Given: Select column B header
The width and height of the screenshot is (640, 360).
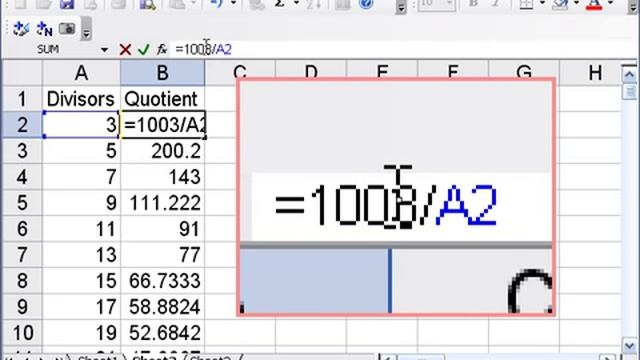Looking at the screenshot, I should click(x=162, y=73).
